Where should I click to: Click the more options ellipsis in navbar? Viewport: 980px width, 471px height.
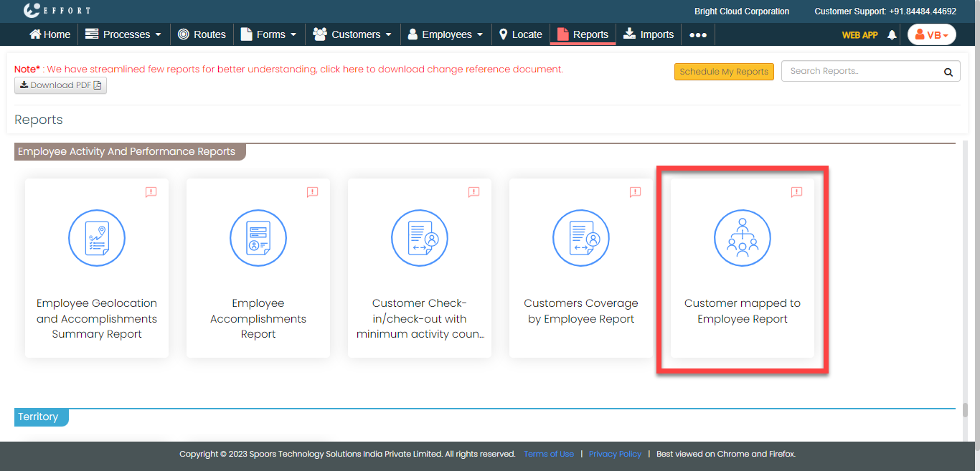(698, 34)
